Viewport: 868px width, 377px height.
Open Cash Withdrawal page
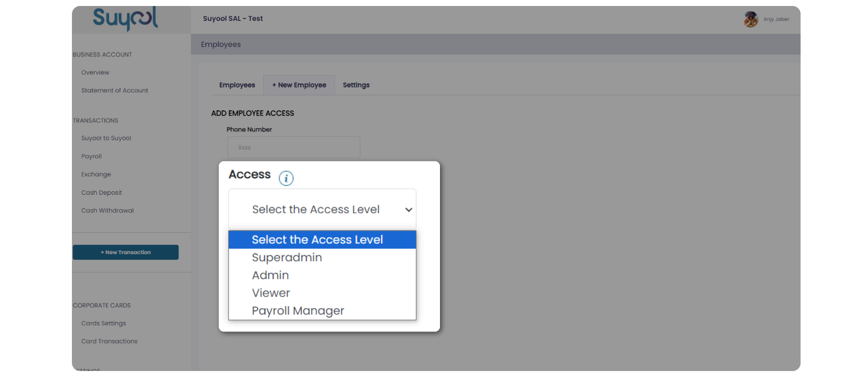click(x=107, y=211)
